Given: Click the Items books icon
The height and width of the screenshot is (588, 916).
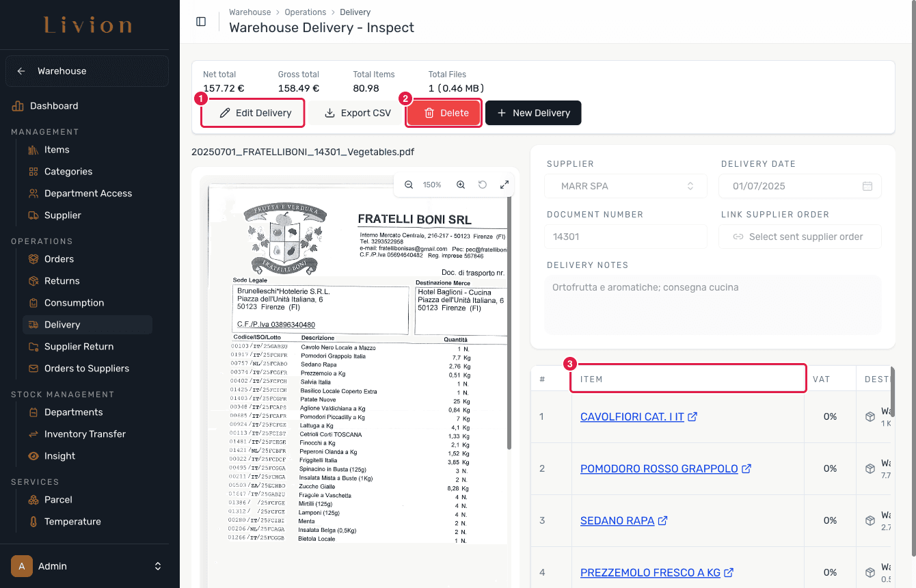Looking at the screenshot, I should [x=33, y=150].
